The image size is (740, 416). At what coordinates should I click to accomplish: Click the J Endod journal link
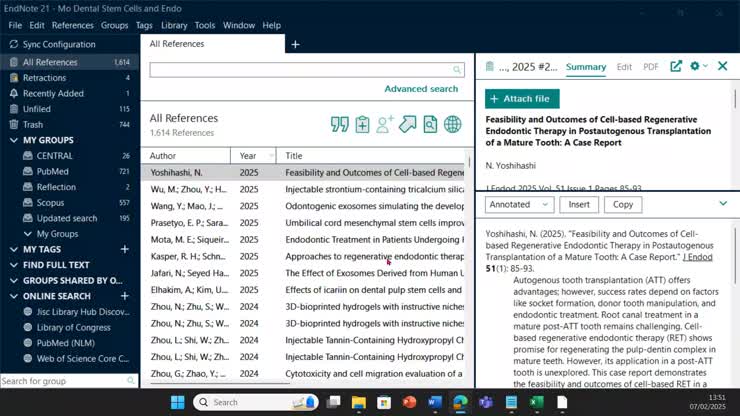698,257
